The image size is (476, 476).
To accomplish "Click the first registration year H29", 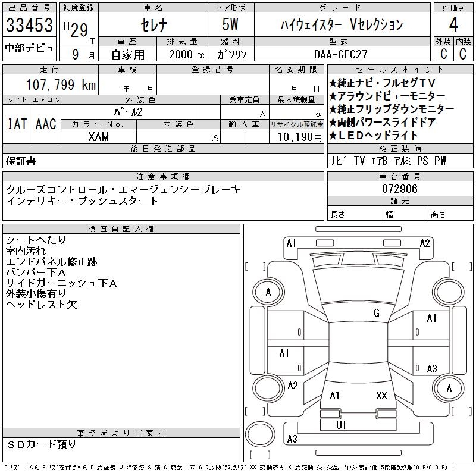I will (76, 30).
